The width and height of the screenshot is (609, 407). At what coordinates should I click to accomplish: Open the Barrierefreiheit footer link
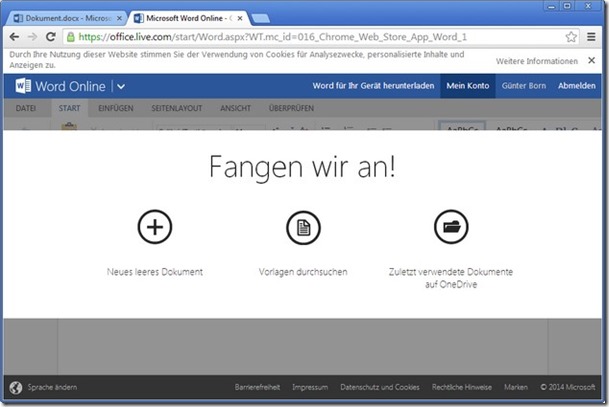tap(257, 387)
